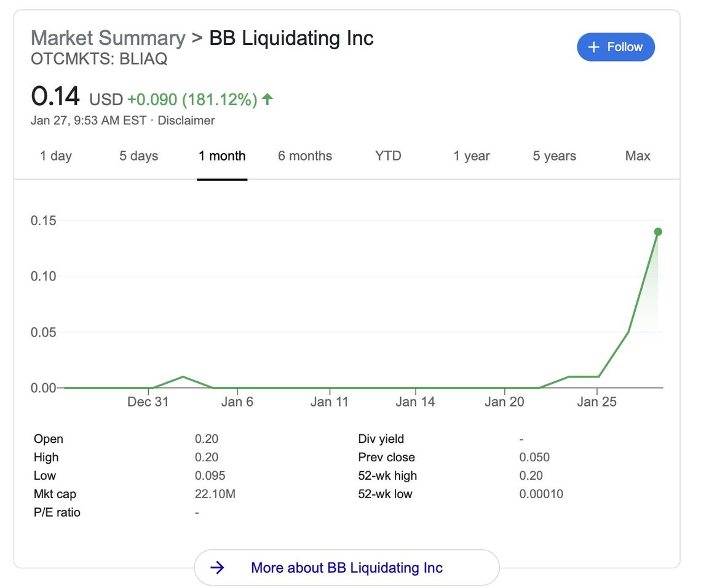Select the 5 years tab

click(x=555, y=156)
